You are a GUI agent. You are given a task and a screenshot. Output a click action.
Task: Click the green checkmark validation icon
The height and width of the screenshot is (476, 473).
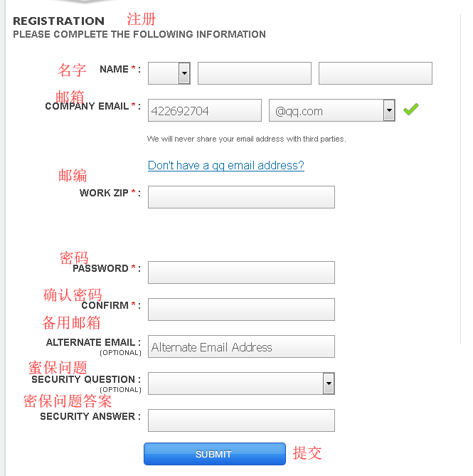410,110
